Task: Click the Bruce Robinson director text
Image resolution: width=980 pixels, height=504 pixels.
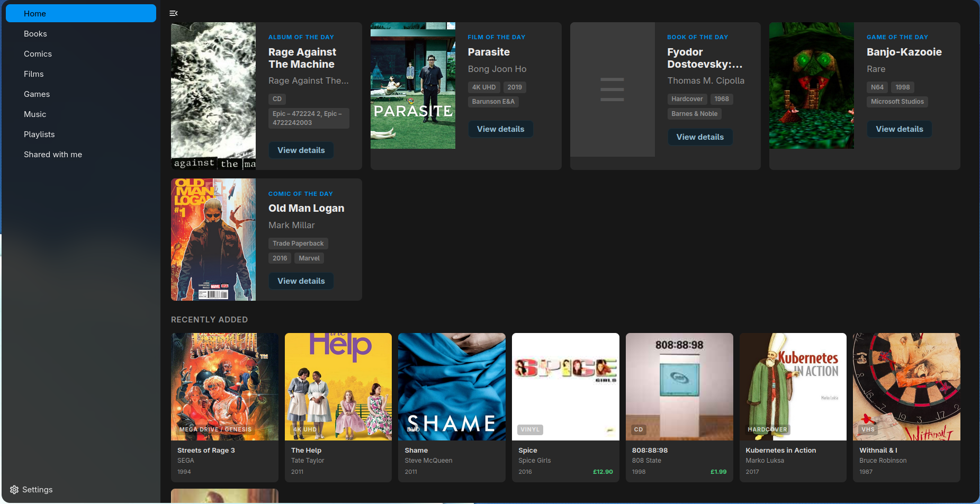Action: [883, 461]
